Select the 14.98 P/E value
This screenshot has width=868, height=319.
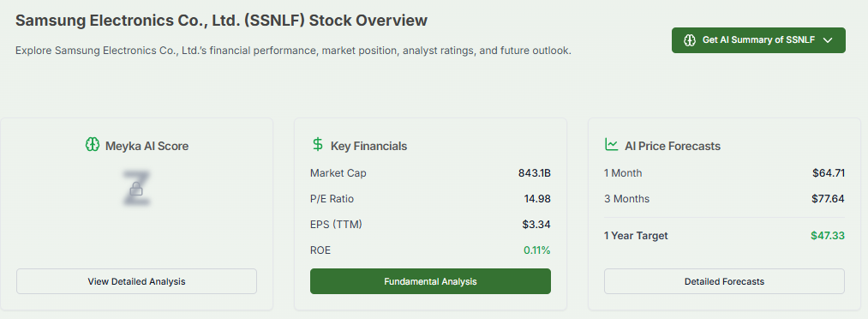pyautogui.click(x=537, y=199)
